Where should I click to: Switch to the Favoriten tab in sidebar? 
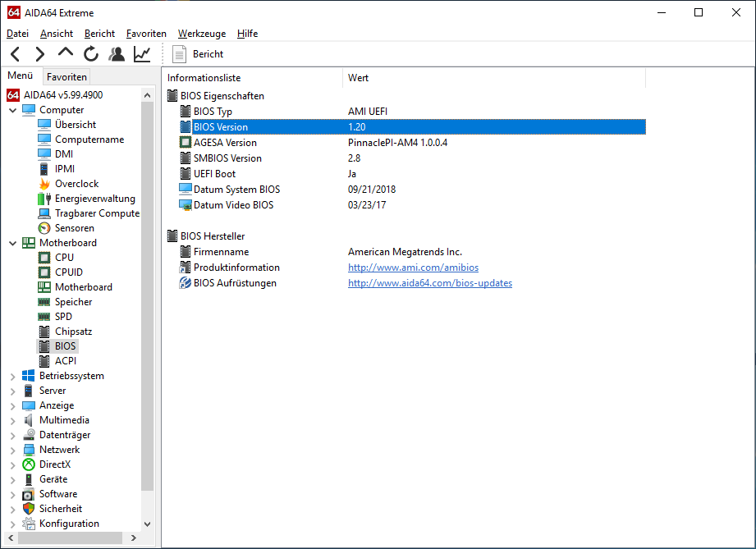point(66,76)
